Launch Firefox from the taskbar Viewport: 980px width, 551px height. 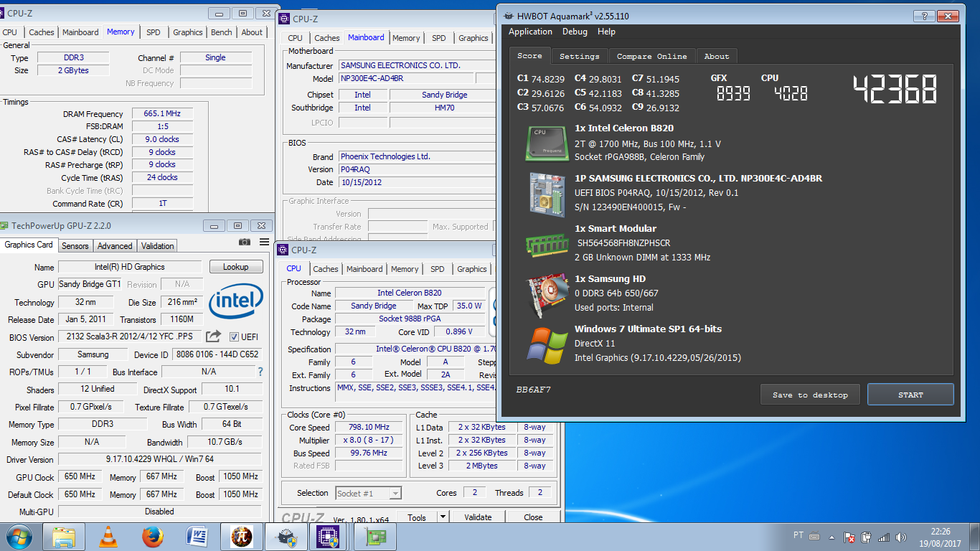coord(152,537)
